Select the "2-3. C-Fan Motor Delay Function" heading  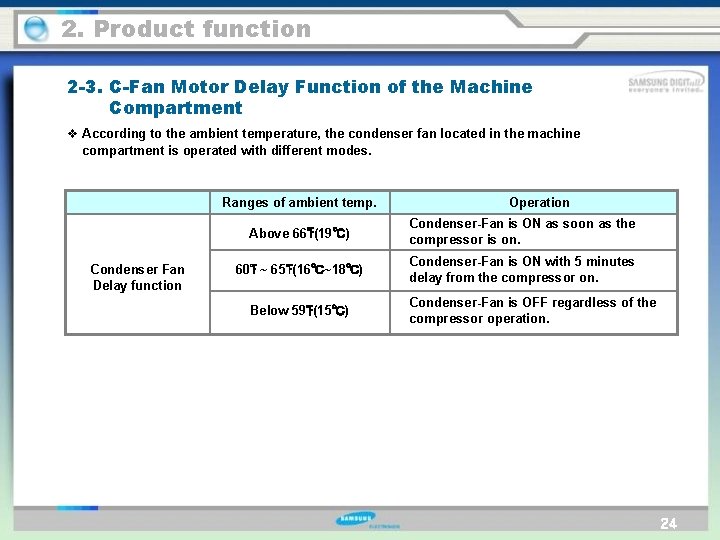[x=300, y=87]
